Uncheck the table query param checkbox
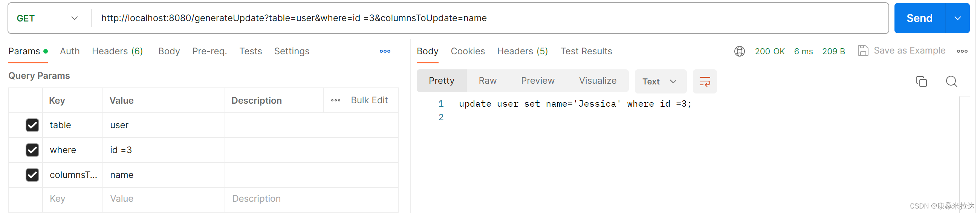The width and height of the screenshot is (980, 213). (x=32, y=125)
